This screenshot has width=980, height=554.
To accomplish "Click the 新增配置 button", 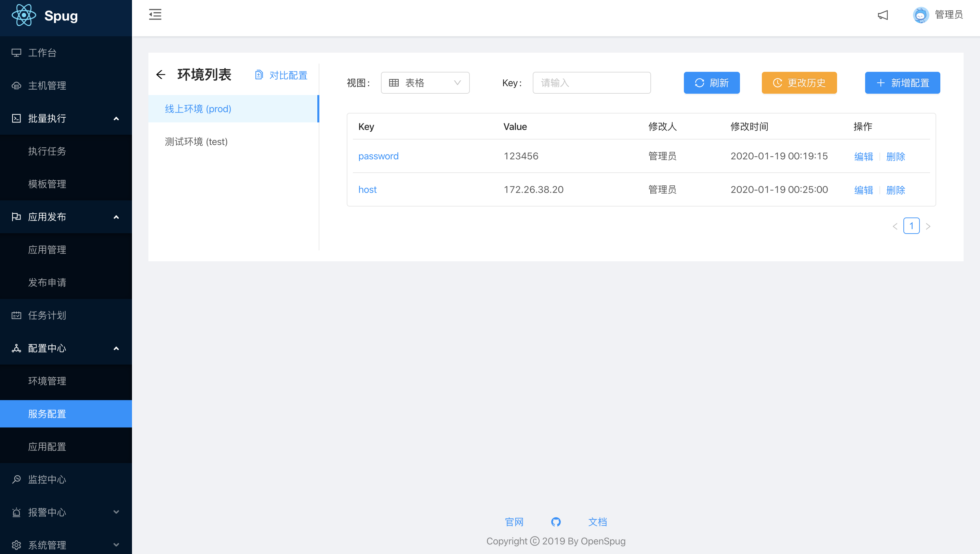I will 902,82.
